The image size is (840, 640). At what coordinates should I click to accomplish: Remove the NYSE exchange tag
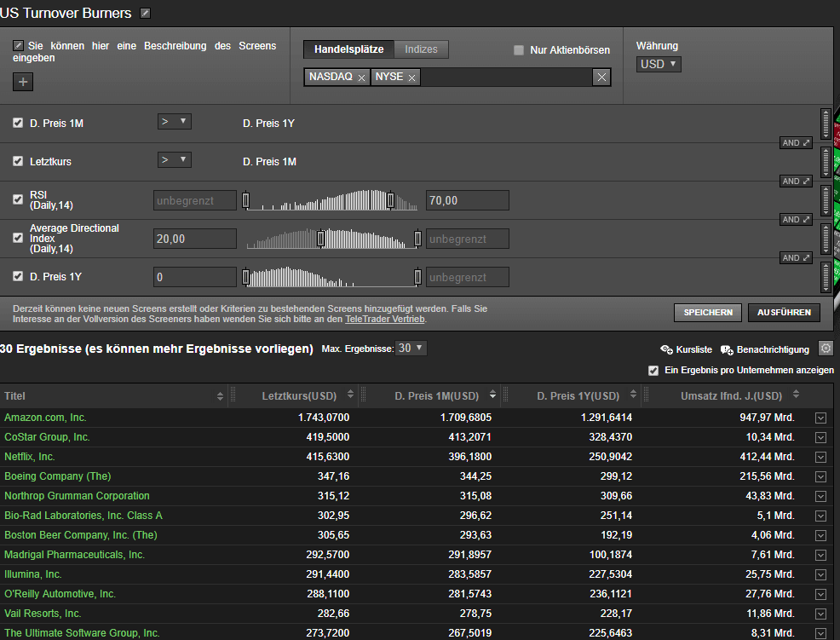pos(412,78)
